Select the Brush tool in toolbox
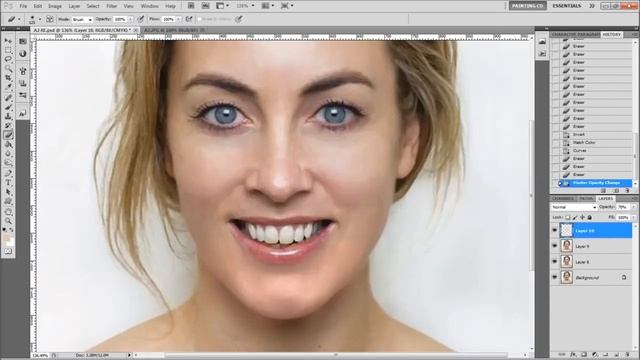This screenshot has width=640, height=360. pos(8,107)
